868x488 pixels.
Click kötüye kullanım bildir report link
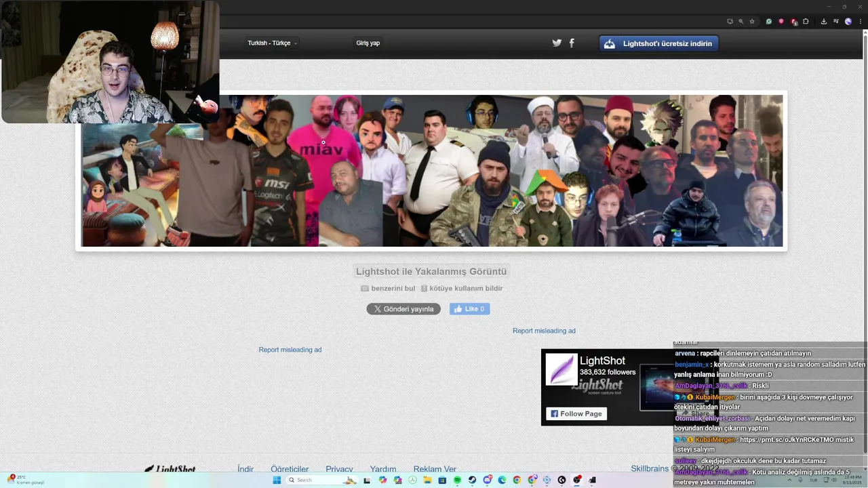click(x=461, y=288)
